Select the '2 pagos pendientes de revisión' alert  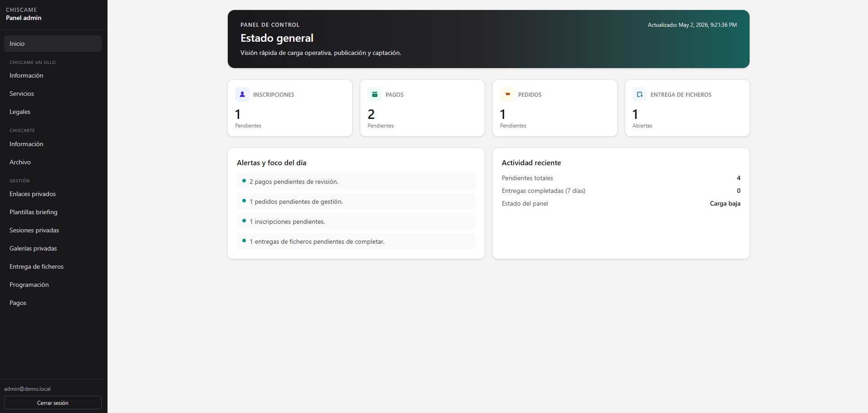coord(356,182)
